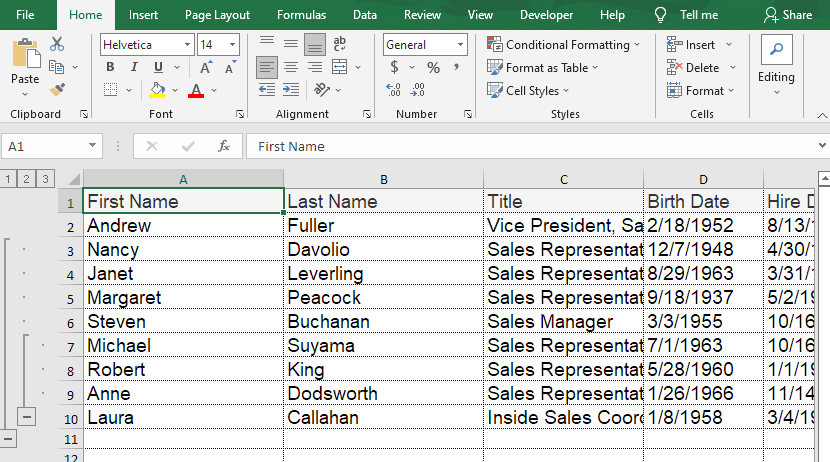Select cell containing Peacock
This screenshot has width=830, height=462.
click(x=383, y=297)
